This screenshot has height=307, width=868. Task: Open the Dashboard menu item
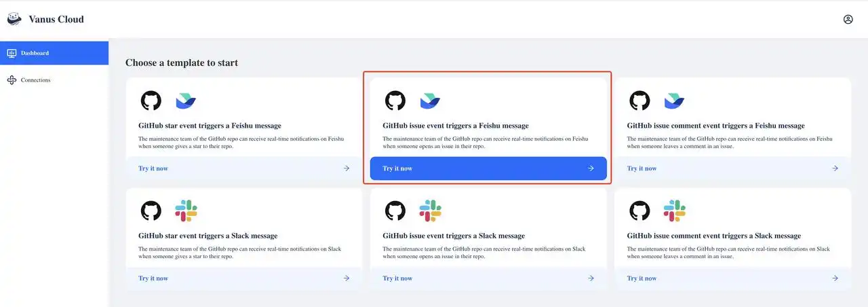pyautogui.click(x=54, y=53)
